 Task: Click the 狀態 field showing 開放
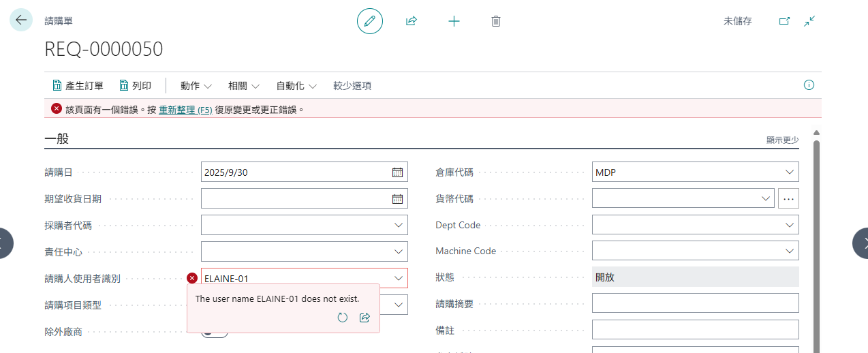695,277
